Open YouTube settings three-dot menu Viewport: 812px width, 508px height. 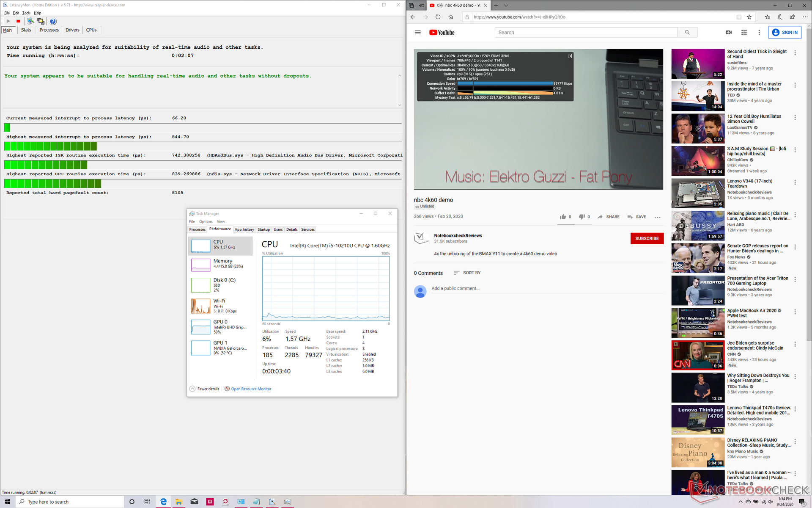(x=759, y=33)
